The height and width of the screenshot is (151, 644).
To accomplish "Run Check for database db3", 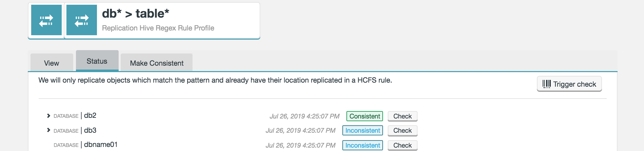I will (x=402, y=131).
